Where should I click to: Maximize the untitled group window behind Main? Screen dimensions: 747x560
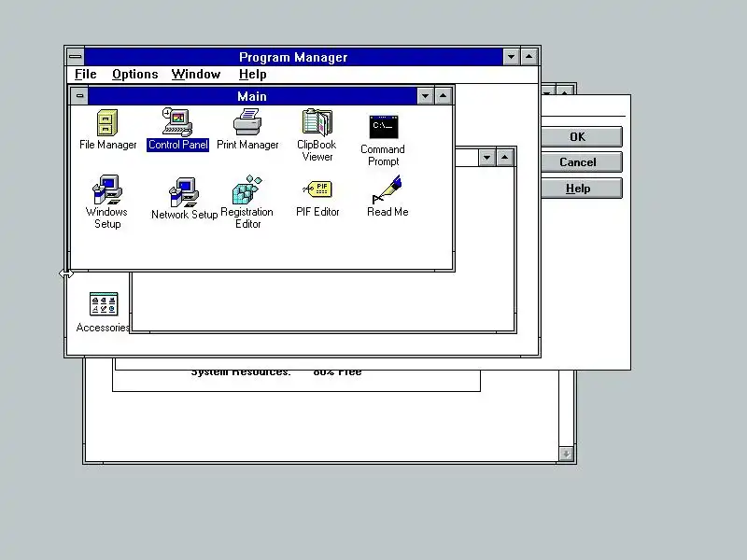[504, 158]
